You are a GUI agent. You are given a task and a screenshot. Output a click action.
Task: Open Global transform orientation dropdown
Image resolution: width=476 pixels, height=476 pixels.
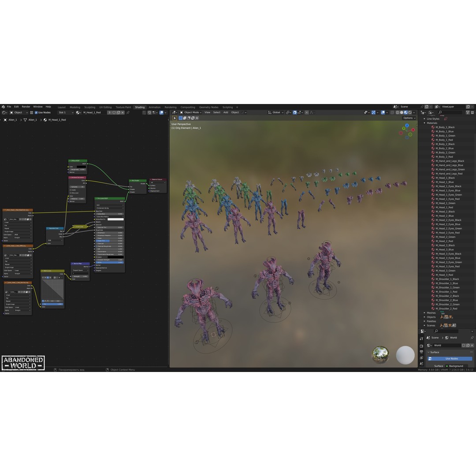(275, 112)
